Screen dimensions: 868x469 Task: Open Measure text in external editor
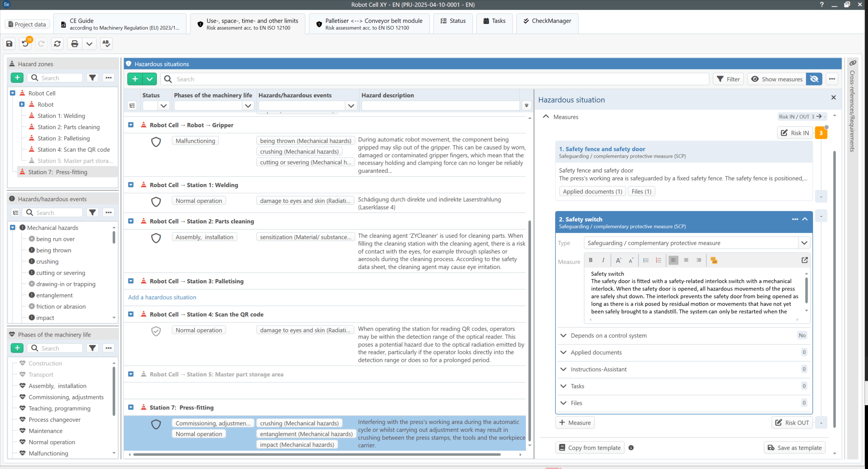pos(804,260)
